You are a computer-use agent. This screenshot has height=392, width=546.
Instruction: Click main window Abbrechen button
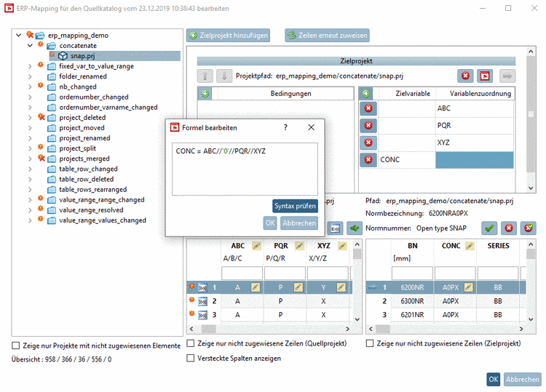pos(523,379)
